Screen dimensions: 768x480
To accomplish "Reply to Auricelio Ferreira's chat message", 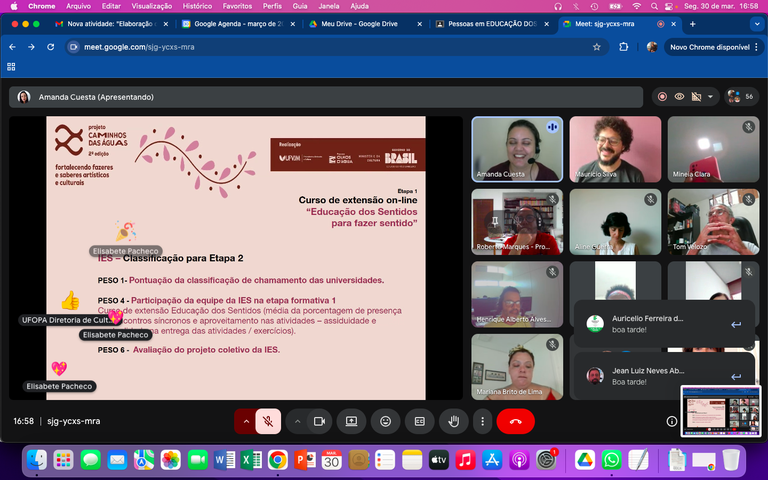I will [x=736, y=324].
